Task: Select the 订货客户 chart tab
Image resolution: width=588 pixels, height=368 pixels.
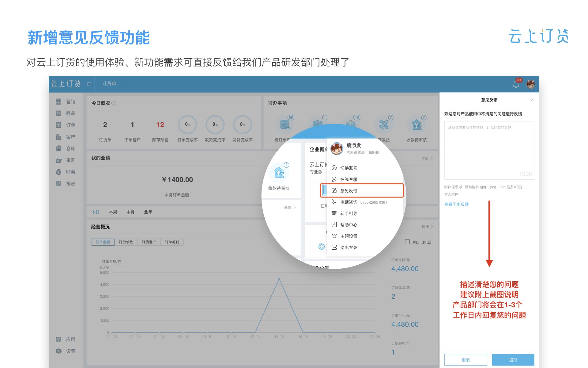Action: point(149,242)
